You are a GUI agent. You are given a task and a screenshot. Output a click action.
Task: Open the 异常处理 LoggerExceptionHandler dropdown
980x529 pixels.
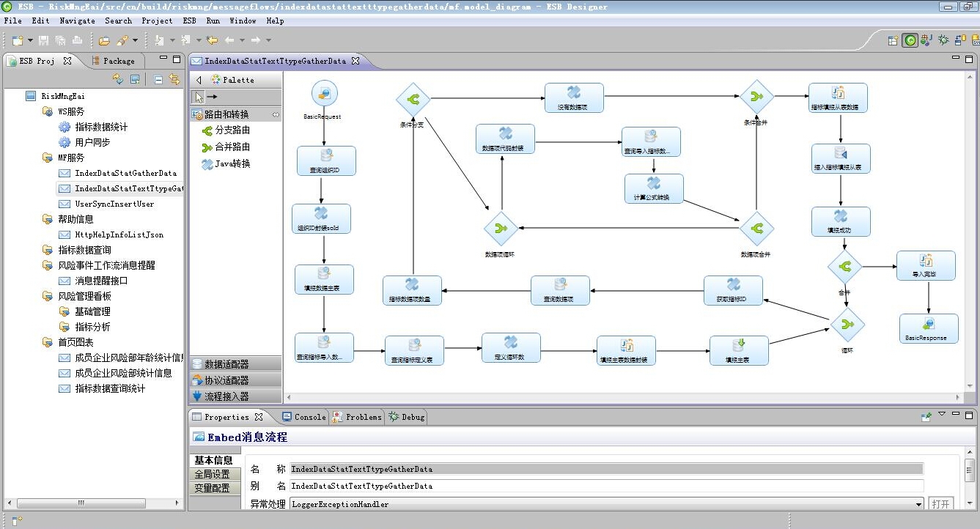point(919,504)
